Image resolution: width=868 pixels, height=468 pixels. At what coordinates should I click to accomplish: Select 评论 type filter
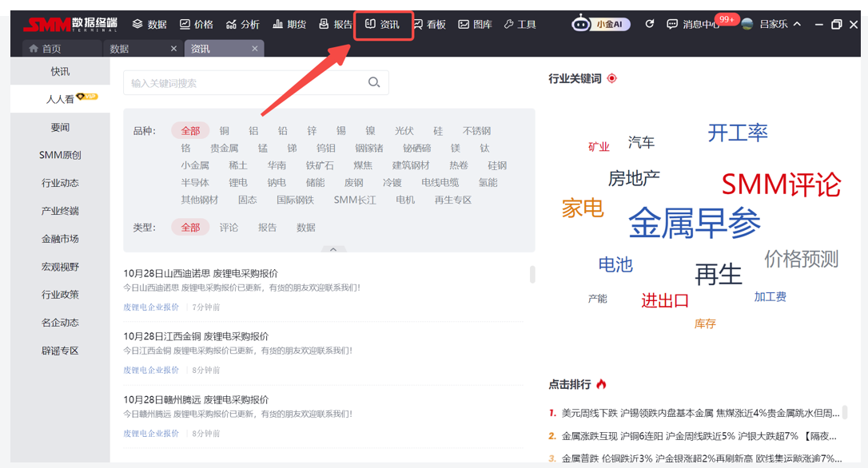tap(229, 228)
